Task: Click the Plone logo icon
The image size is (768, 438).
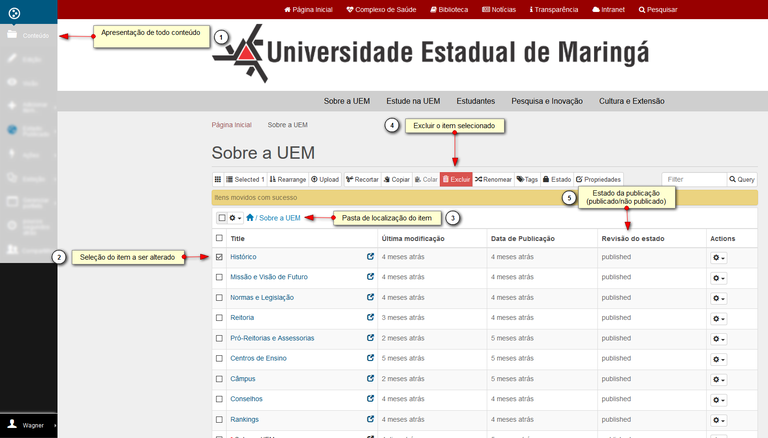Action: coord(14,12)
